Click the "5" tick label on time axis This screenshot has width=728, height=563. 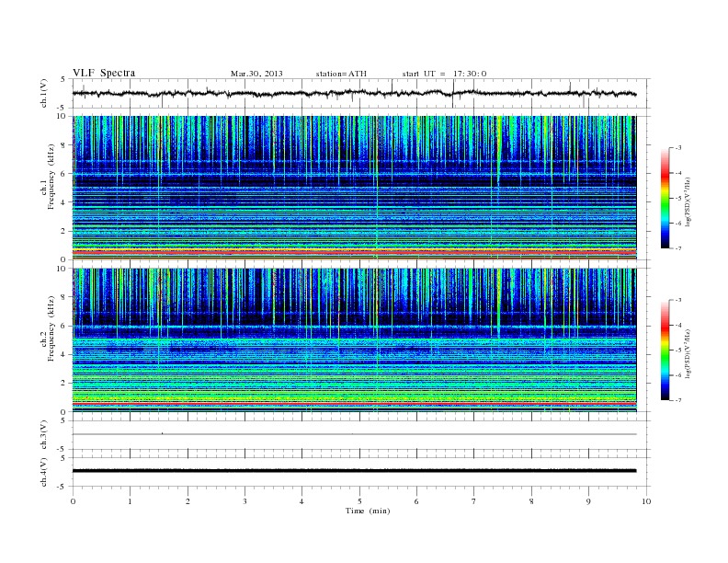359,501
